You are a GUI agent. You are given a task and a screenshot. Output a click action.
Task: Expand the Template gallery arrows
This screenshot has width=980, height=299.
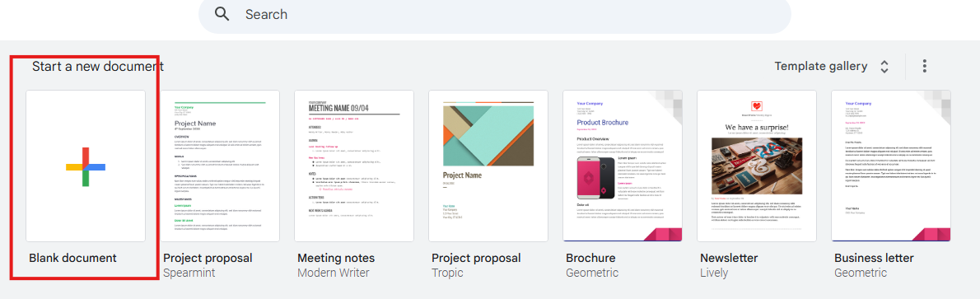coord(884,67)
